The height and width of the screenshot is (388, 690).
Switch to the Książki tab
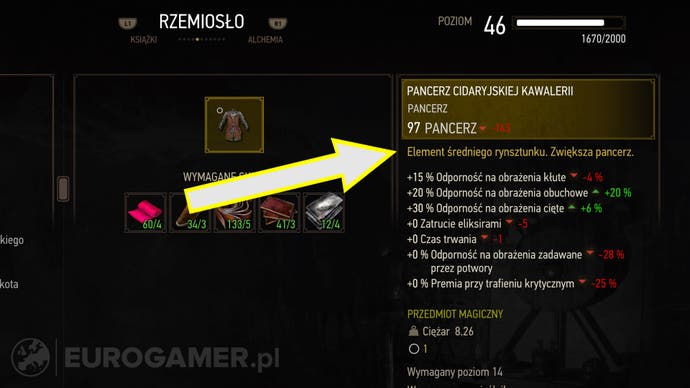[143, 40]
